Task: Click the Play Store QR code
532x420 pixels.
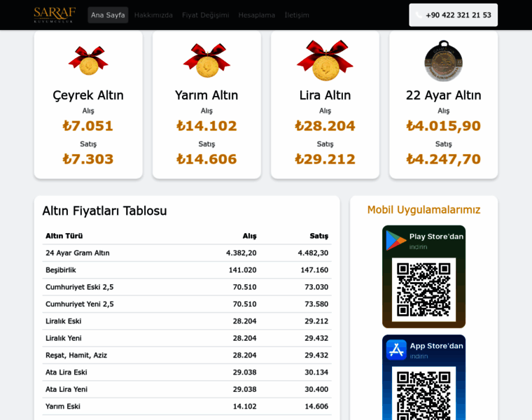Action: tap(423, 289)
